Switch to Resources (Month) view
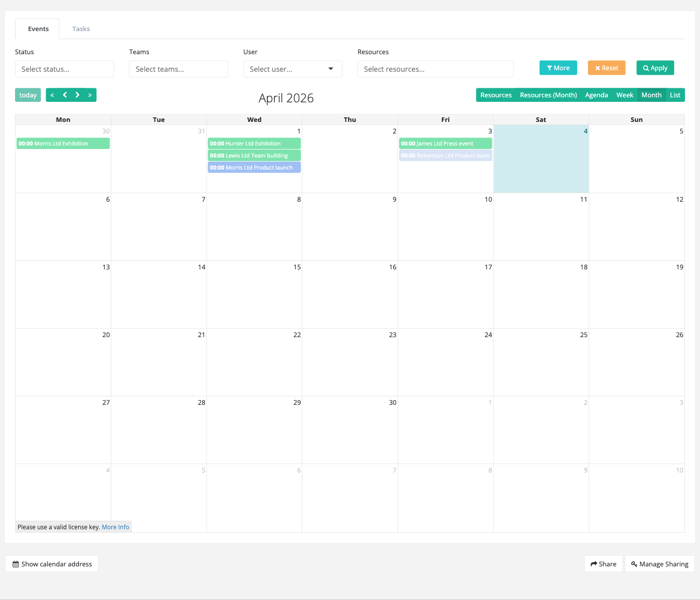Viewport: 700px width, 600px height. tap(548, 95)
